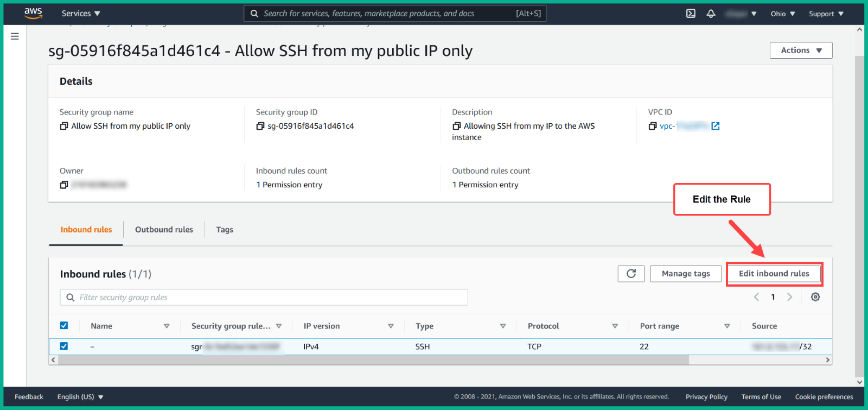Copy the security group description
Image resolution: width=868 pixels, height=410 pixels.
[x=457, y=126]
